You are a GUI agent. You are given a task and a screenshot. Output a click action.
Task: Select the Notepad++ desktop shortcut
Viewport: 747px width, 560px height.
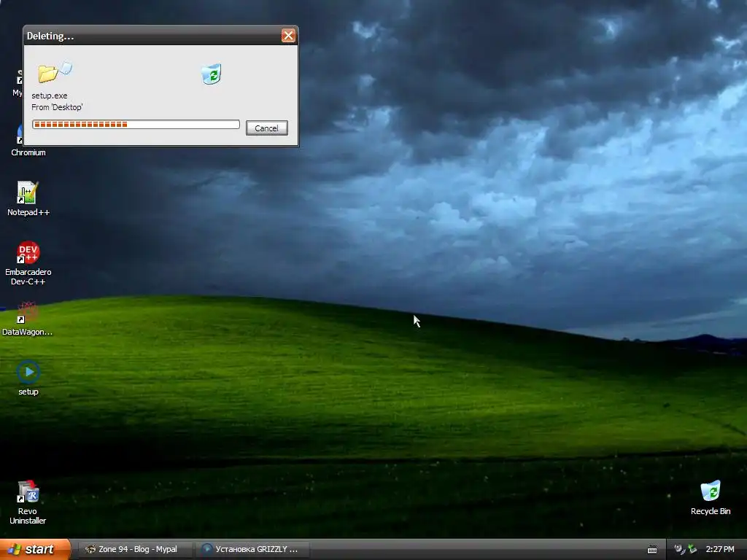28,198
